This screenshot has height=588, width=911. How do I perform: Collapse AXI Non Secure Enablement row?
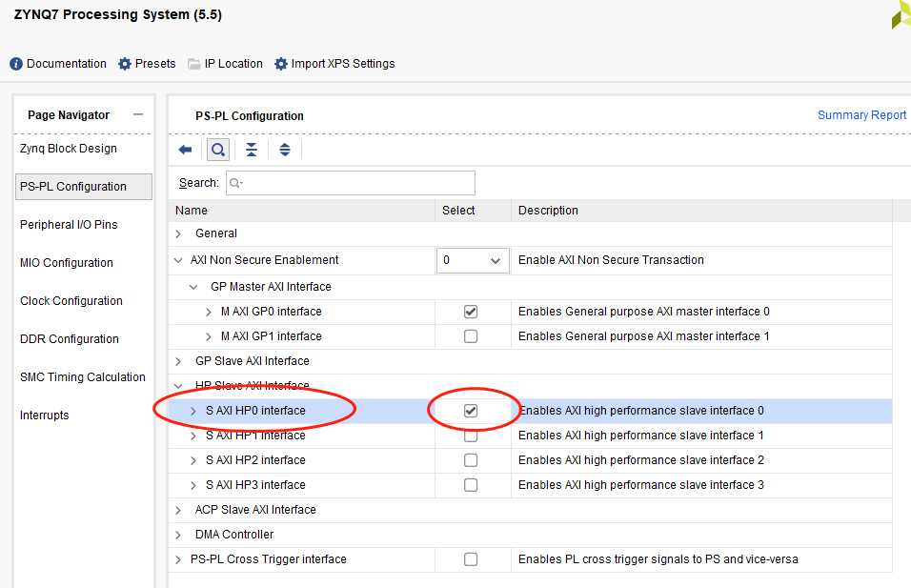tap(178, 260)
